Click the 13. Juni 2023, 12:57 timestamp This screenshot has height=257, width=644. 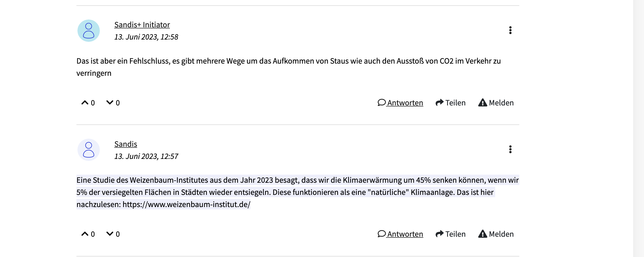coord(146,156)
